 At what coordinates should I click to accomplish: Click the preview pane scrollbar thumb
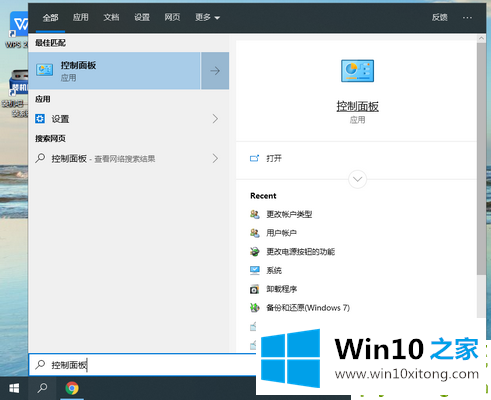point(481,159)
